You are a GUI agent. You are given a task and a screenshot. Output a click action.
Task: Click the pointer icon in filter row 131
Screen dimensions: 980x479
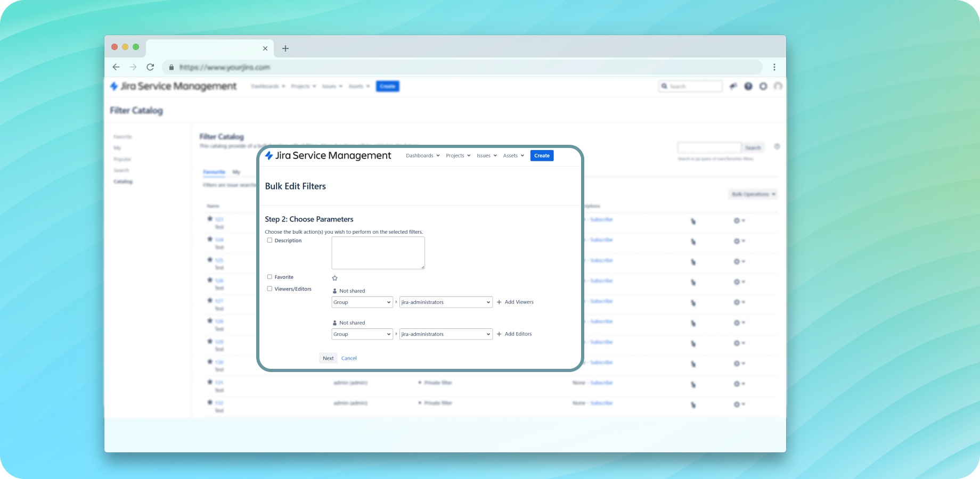coord(693,385)
